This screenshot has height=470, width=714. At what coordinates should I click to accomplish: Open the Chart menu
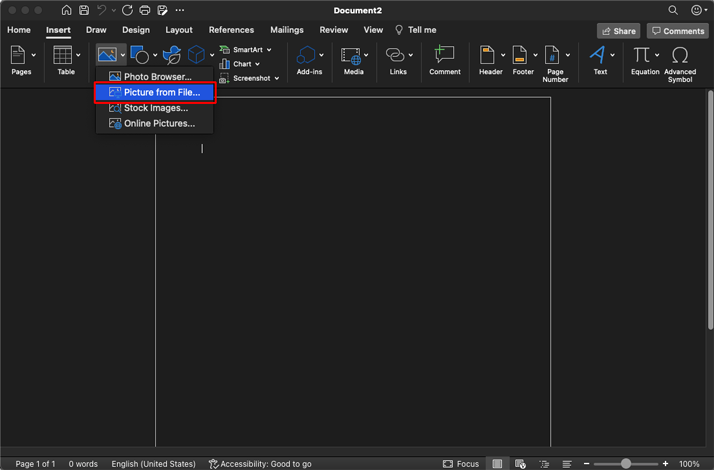click(x=240, y=64)
